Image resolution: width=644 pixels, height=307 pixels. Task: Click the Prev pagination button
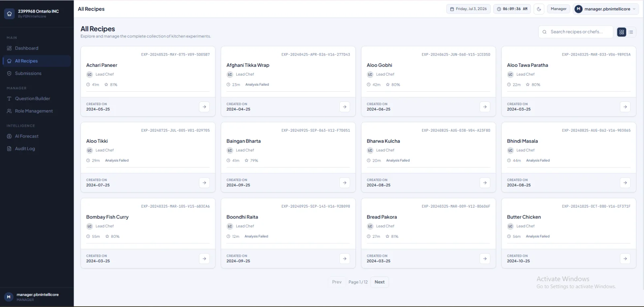337,282
